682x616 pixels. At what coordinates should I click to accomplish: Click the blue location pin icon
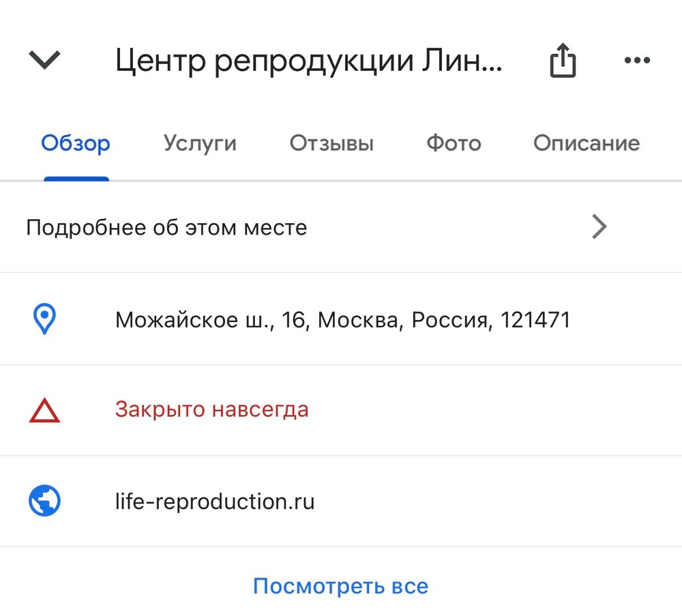click(43, 319)
